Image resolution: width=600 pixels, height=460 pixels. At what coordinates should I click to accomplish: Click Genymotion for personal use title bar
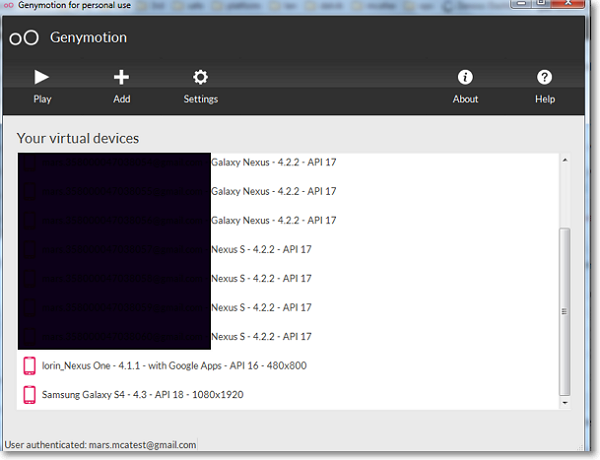coord(74,5)
